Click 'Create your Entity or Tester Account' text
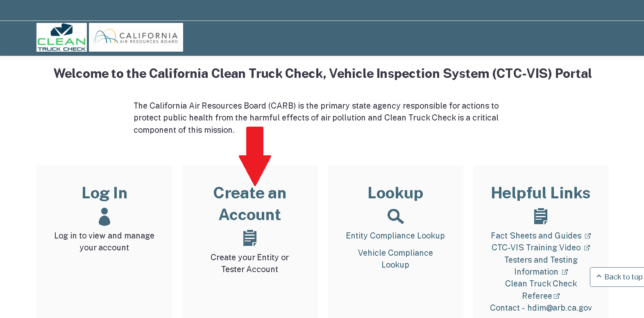644x318 pixels. [250, 263]
